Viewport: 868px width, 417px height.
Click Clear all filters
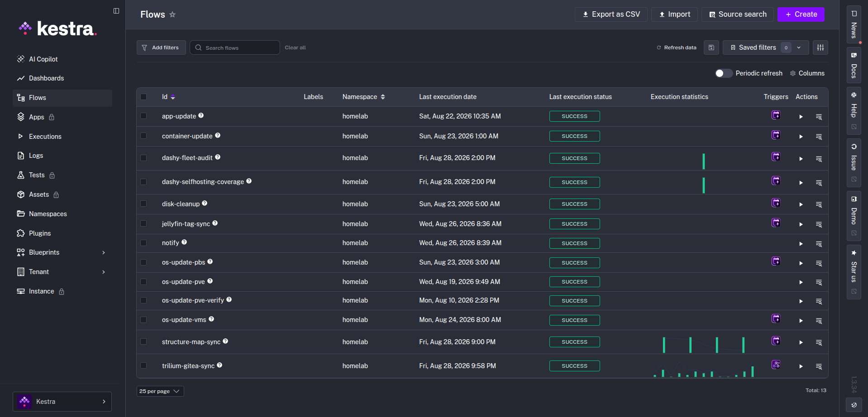(x=295, y=47)
